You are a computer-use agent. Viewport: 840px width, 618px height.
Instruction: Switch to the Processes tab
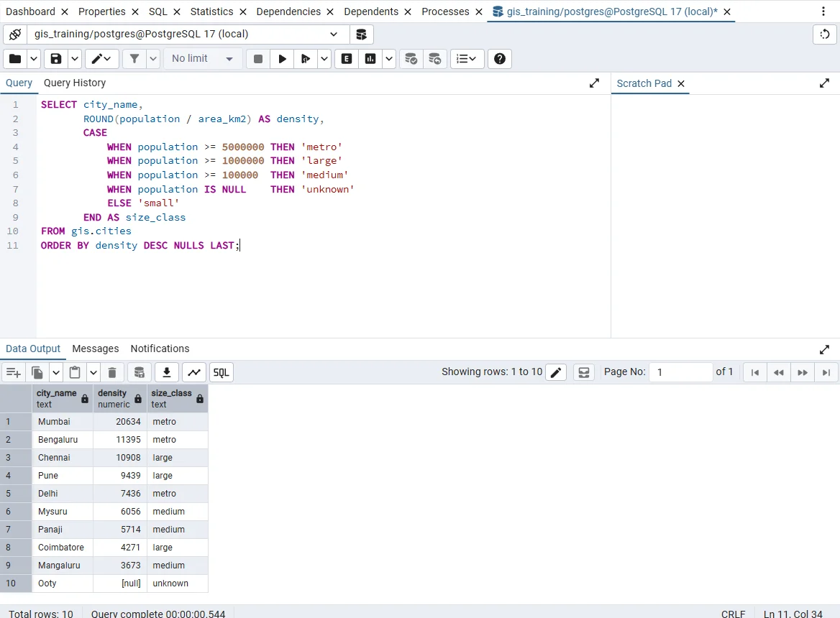pos(445,11)
